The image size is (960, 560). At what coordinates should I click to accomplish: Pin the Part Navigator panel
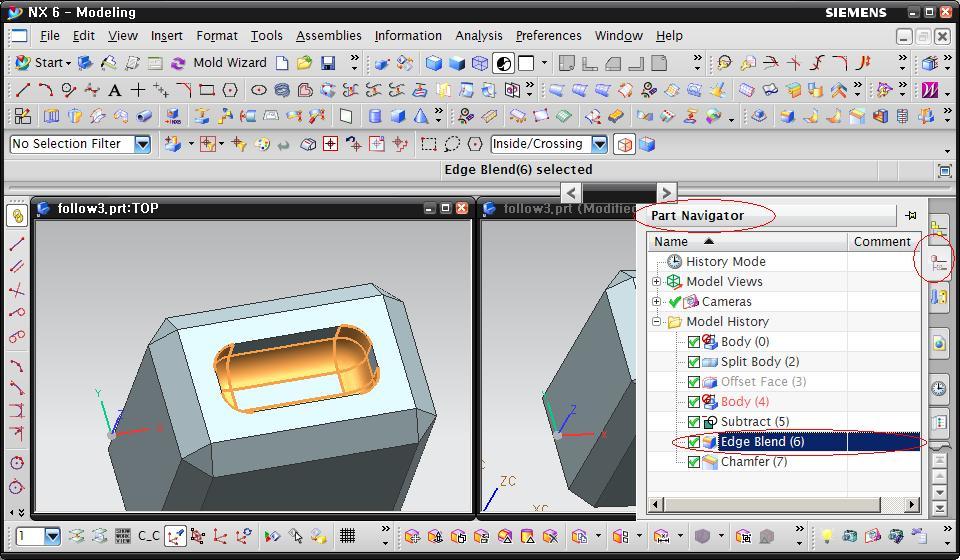pyautogui.click(x=910, y=215)
